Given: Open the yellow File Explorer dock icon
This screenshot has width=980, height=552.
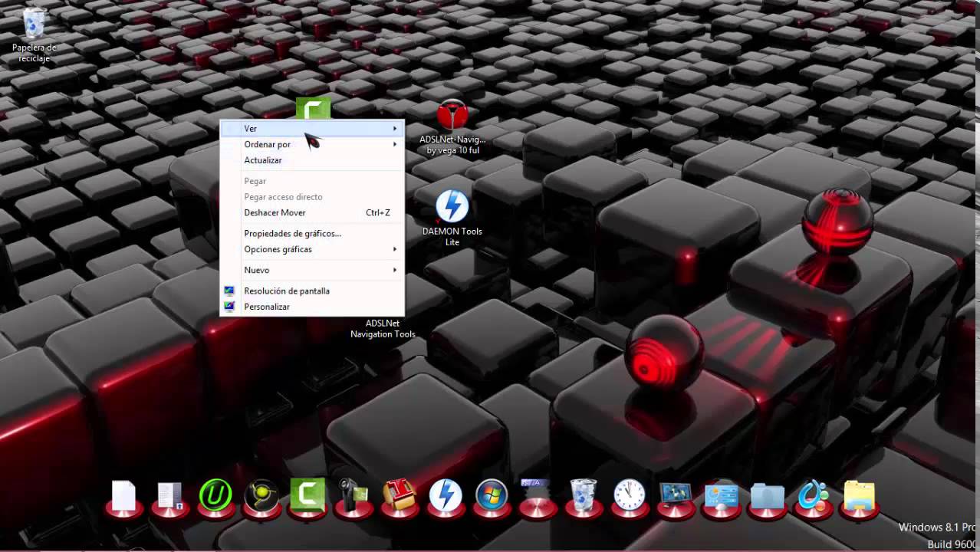Looking at the screenshot, I should [x=860, y=496].
